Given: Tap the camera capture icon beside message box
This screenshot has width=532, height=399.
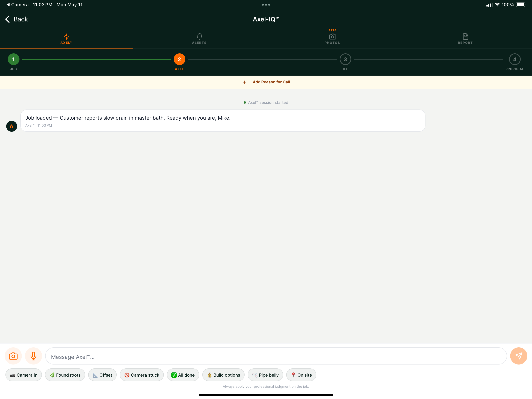Looking at the screenshot, I should [x=13, y=356].
